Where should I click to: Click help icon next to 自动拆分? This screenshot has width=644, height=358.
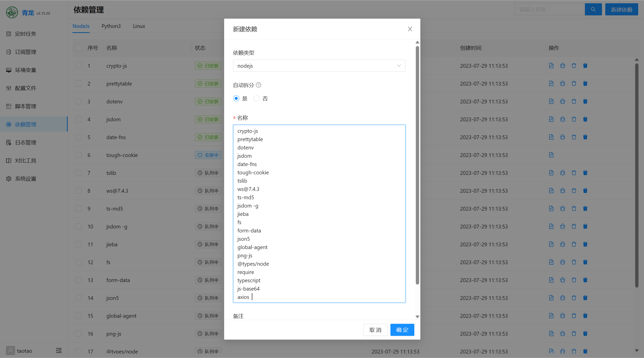pyautogui.click(x=258, y=85)
